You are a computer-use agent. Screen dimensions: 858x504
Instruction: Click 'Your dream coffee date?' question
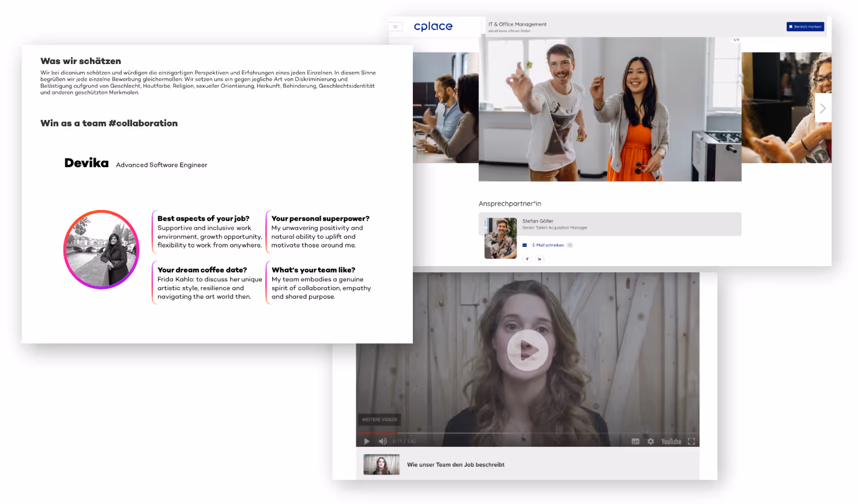point(202,270)
